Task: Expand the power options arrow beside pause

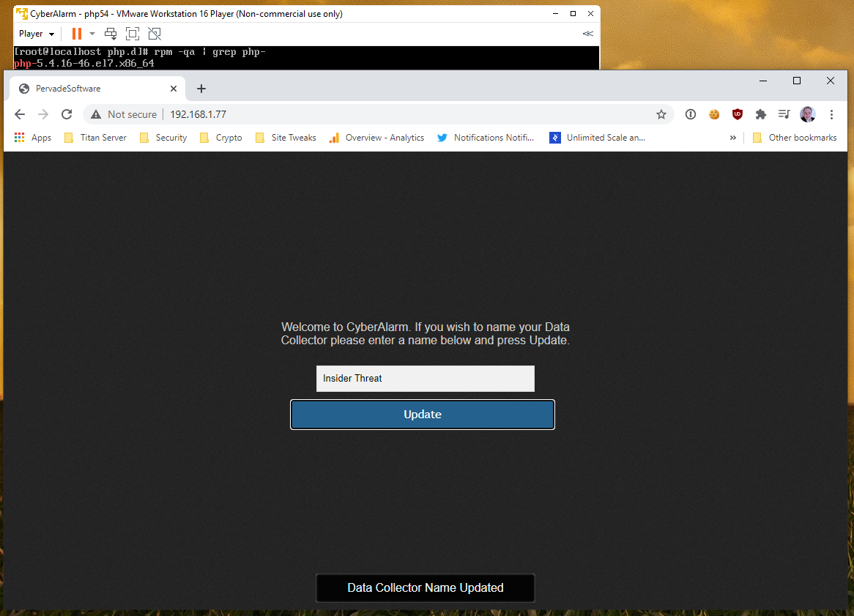Action: pos(92,34)
